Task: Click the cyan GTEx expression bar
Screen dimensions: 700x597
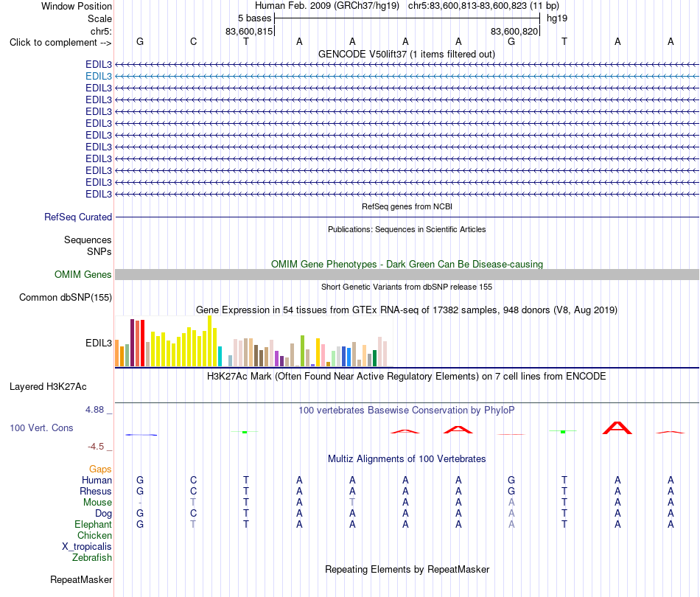Action: click(x=220, y=356)
